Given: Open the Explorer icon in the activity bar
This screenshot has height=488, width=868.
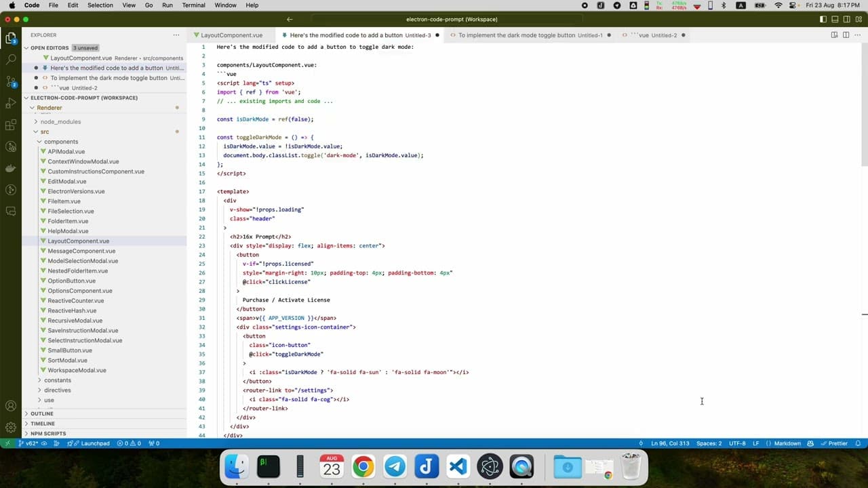Looking at the screenshot, I should 10,39.
